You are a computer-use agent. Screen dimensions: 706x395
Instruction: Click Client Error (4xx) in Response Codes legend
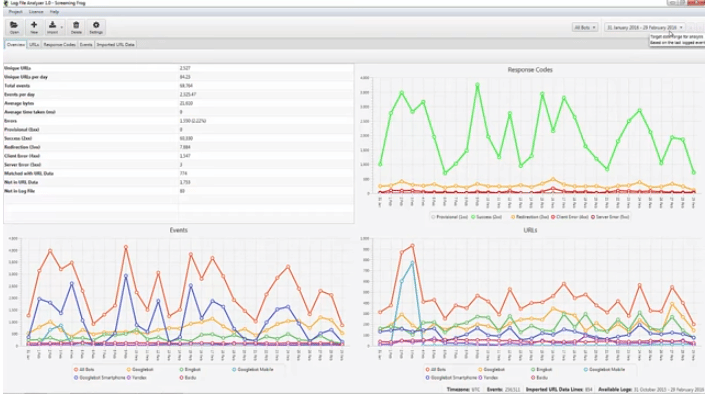tap(570, 217)
